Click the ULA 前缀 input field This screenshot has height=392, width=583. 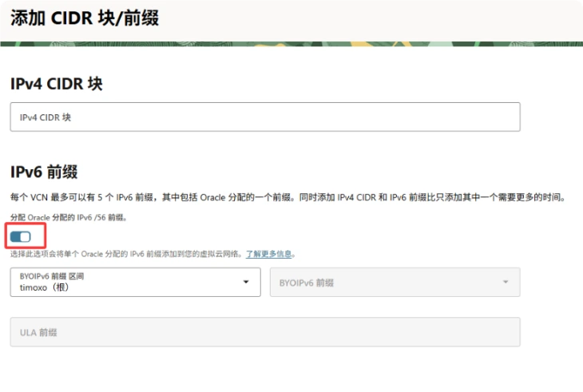click(264, 332)
